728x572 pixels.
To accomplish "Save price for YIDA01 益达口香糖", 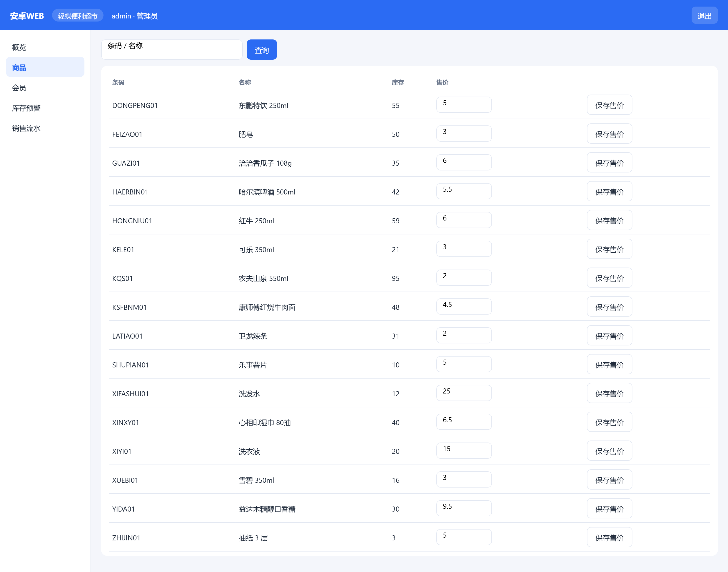I will [609, 508].
